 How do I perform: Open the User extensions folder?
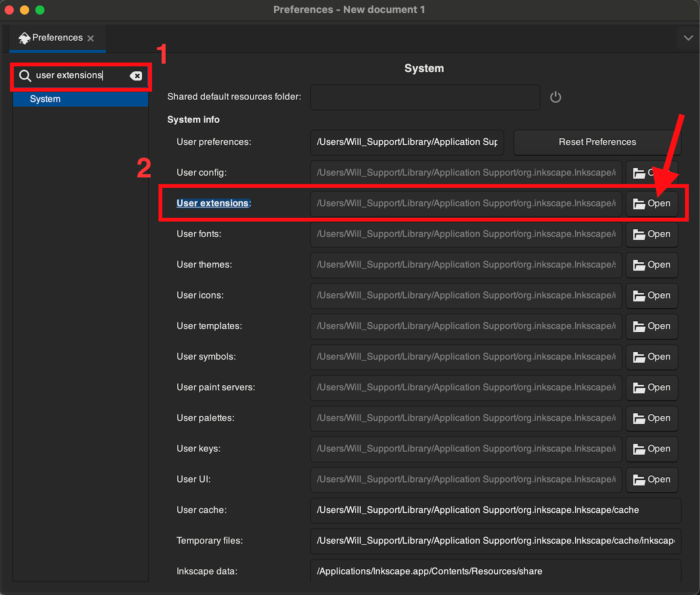(x=652, y=203)
